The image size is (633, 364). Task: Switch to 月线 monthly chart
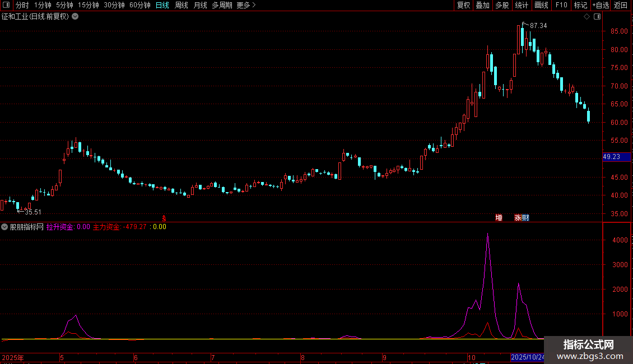(200, 5)
